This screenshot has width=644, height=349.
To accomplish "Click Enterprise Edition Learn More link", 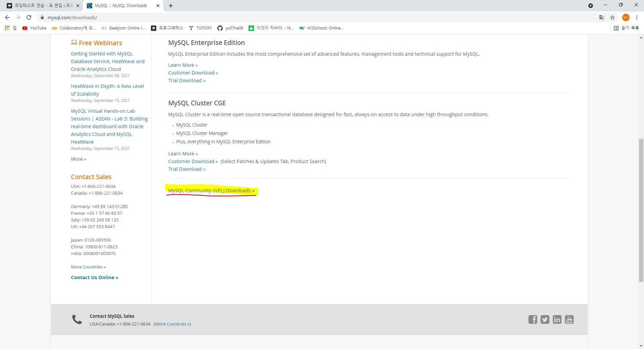I will [183, 65].
